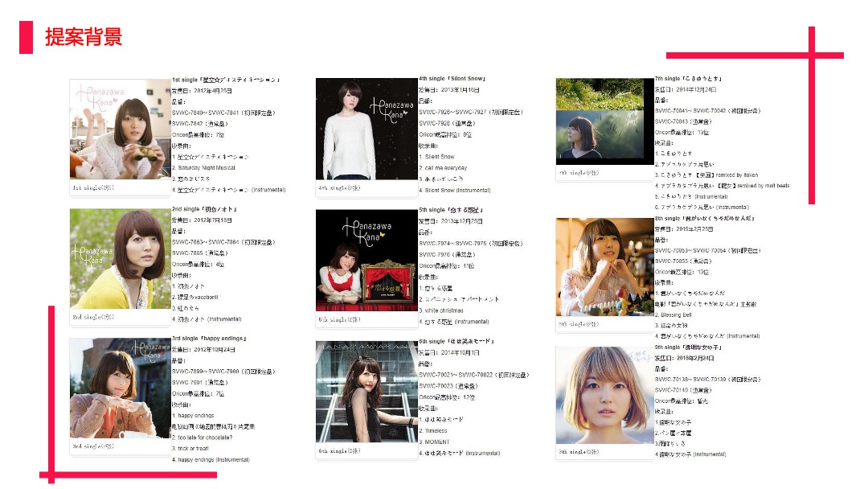The height and width of the screenshot is (489, 868).
Task: Click the 1st single album cover image
Action: (120, 128)
